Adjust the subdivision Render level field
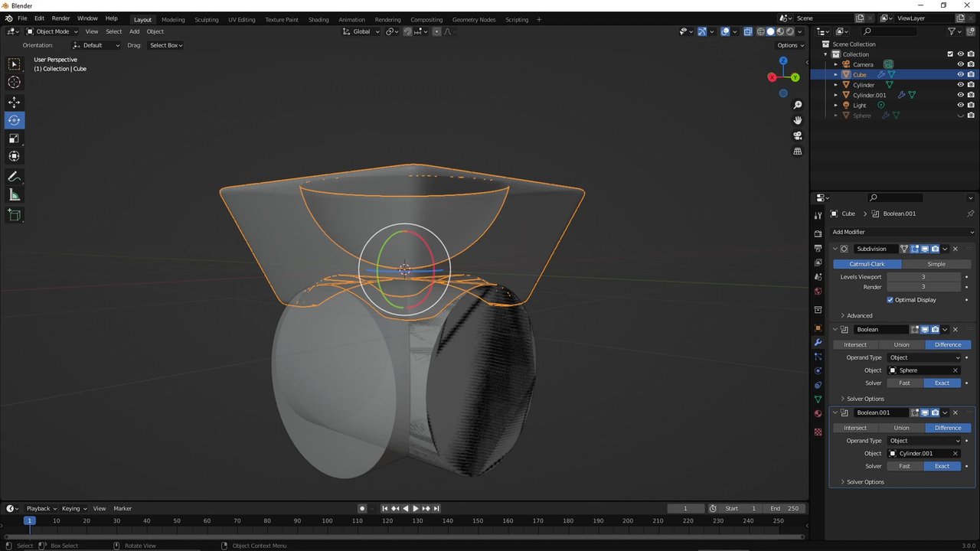The width and height of the screenshot is (980, 551). (923, 287)
